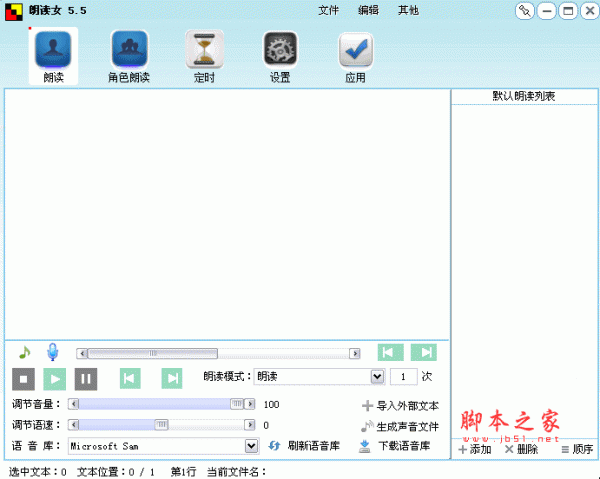Start reading with the green play button
600x479 pixels.
55,379
